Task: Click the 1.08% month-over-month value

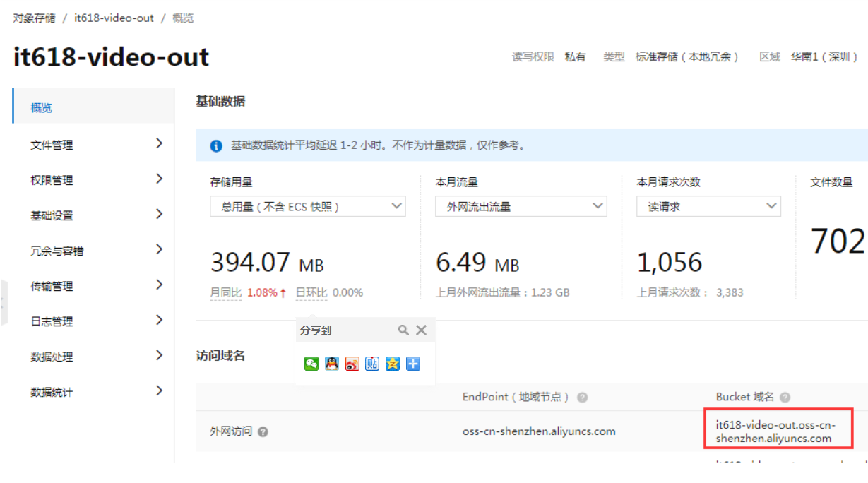Action: click(262, 292)
